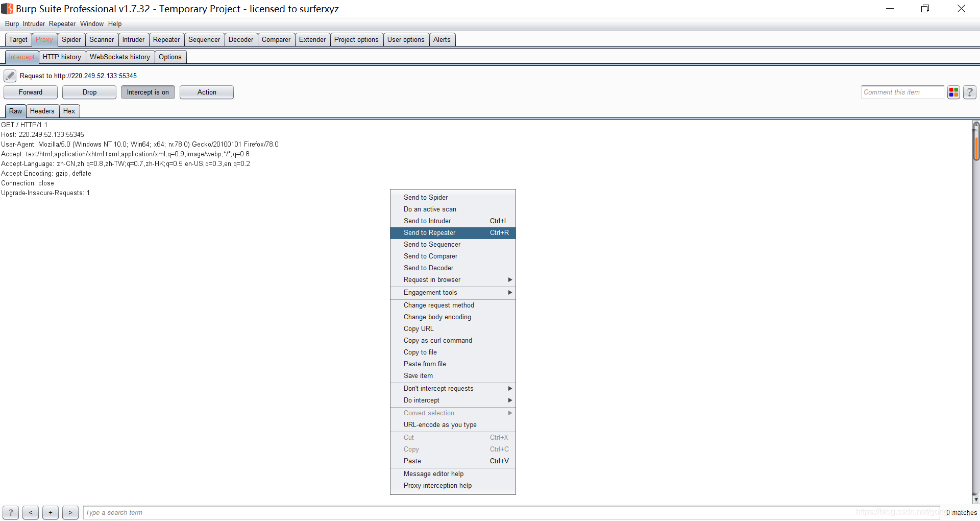Open the Intruder tab
This screenshot has height=521, width=980.
134,40
